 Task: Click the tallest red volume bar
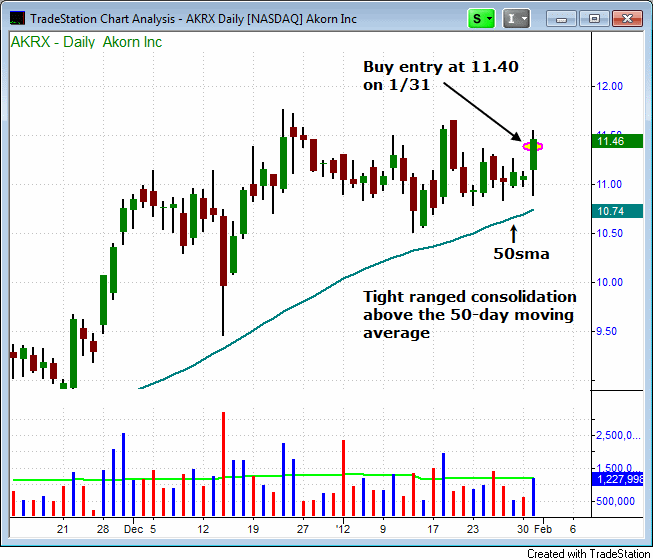(x=223, y=464)
